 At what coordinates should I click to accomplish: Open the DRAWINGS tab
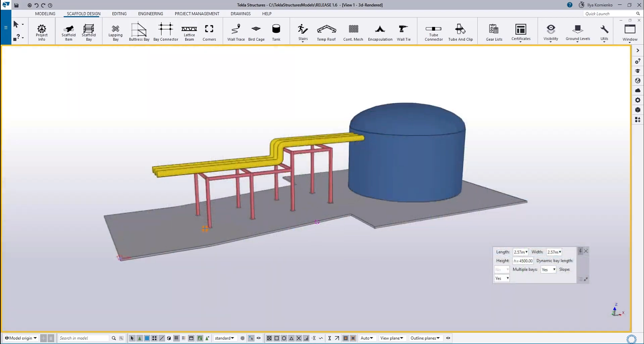[240, 14]
